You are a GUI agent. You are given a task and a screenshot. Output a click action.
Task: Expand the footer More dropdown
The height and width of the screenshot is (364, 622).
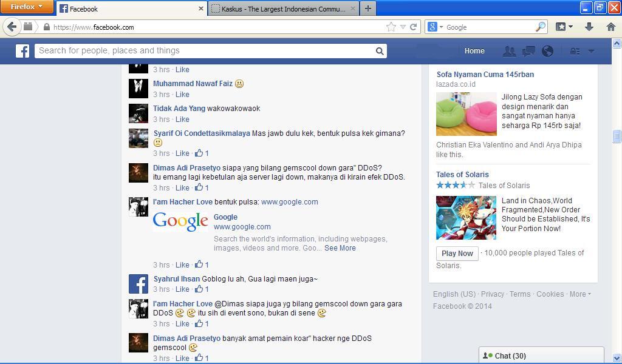(x=579, y=294)
